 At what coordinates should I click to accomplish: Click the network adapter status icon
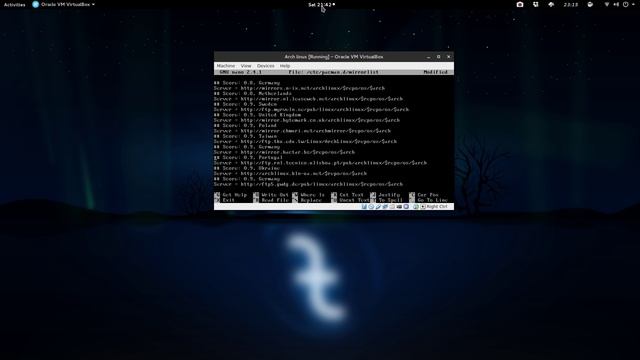[385, 207]
